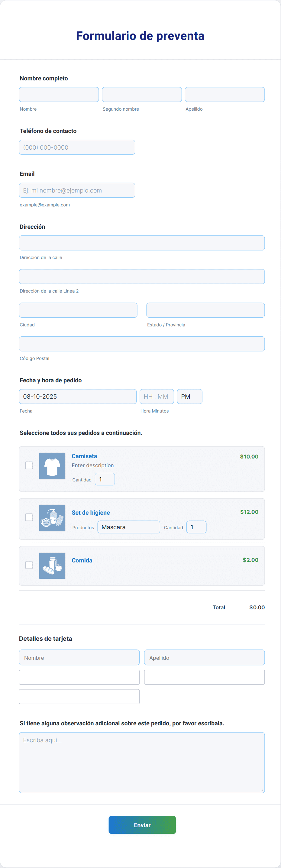Click the Email input field
This screenshot has width=281, height=868.
pos(77,190)
